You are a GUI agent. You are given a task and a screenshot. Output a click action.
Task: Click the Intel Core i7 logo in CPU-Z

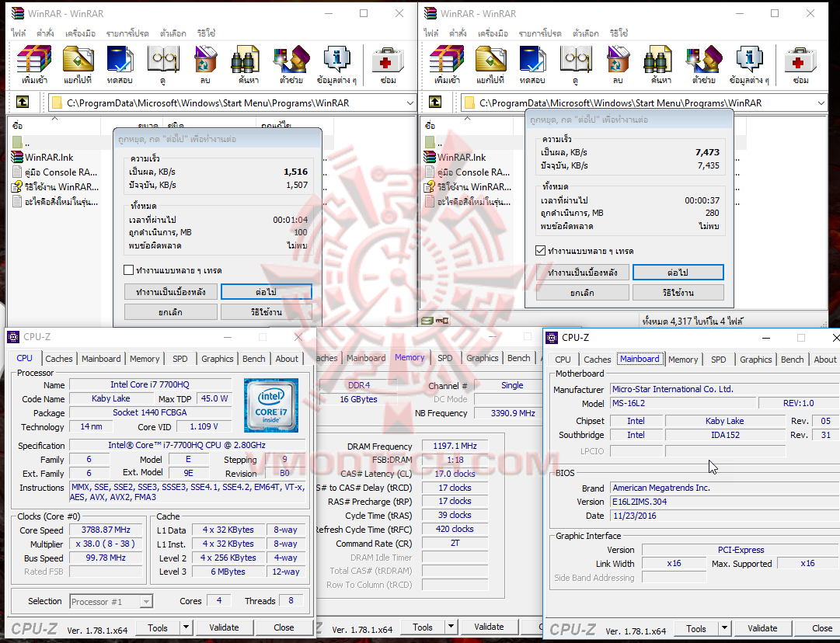pyautogui.click(x=271, y=405)
